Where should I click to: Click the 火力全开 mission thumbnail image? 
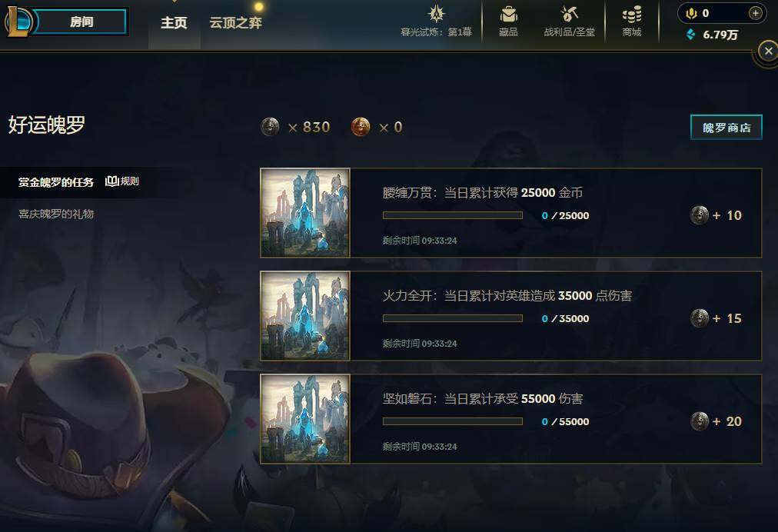(x=305, y=316)
